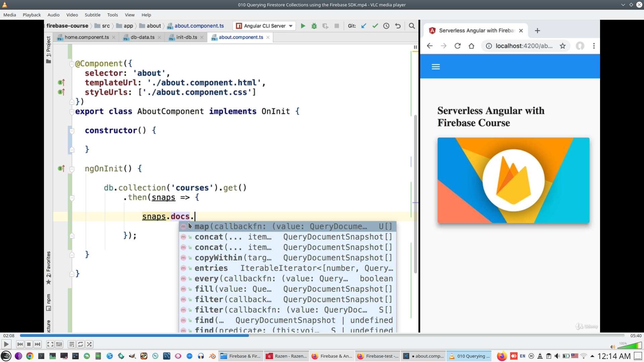Reload the localhost page in the browser

458,46
